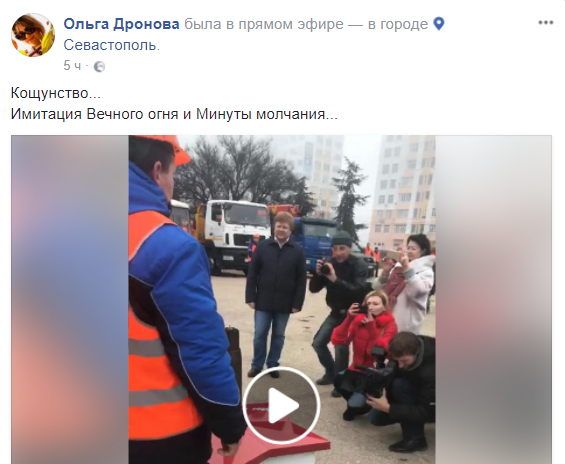
Task: Click the 'в городе' text in the header
Action: [398, 24]
